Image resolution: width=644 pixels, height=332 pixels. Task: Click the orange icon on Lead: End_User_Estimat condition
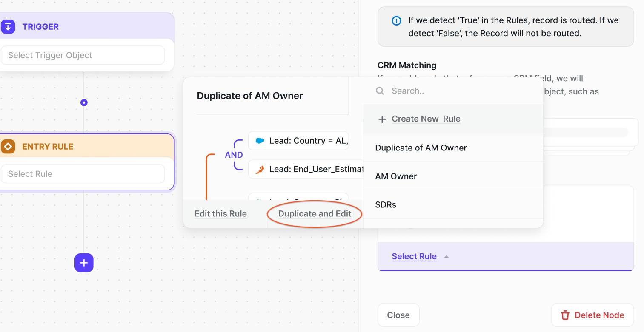click(260, 170)
